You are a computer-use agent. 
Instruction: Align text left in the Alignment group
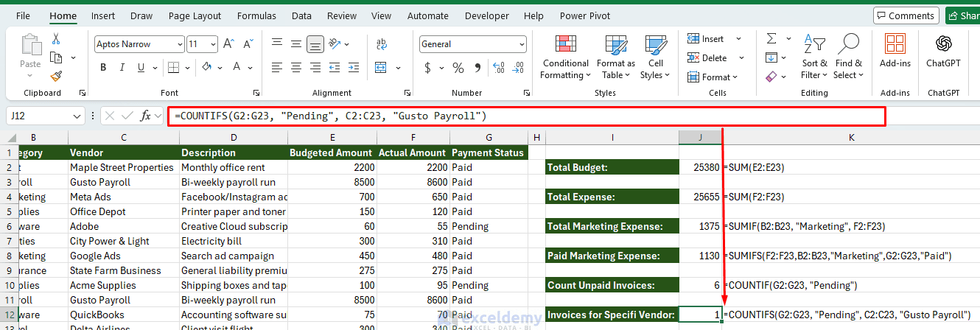[x=277, y=68]
